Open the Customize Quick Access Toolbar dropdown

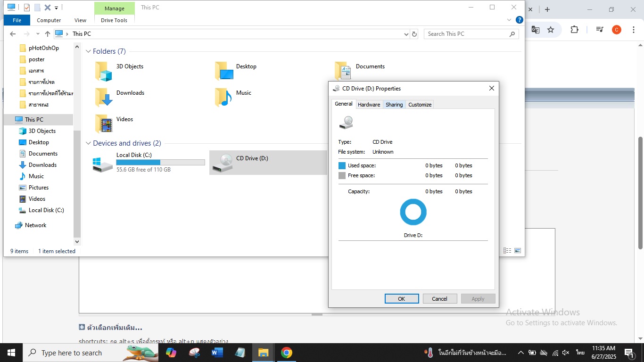coord(56,8)
